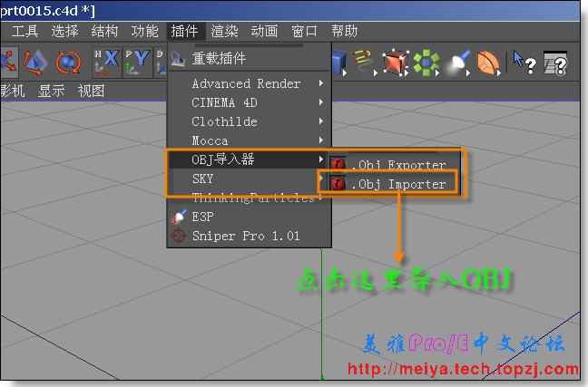Add a cube primitive object
Image resolution: width=588 pixels, height=387 pixels.
click(x=339, y=63)
